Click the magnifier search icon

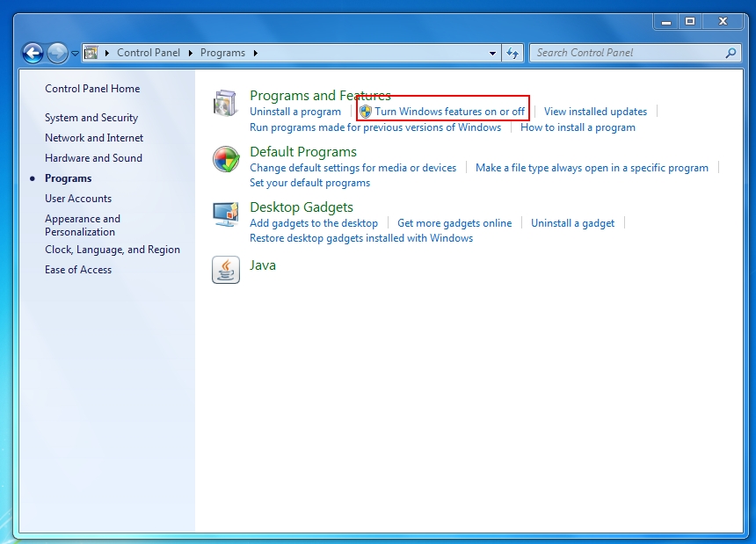tap(731, 53)
